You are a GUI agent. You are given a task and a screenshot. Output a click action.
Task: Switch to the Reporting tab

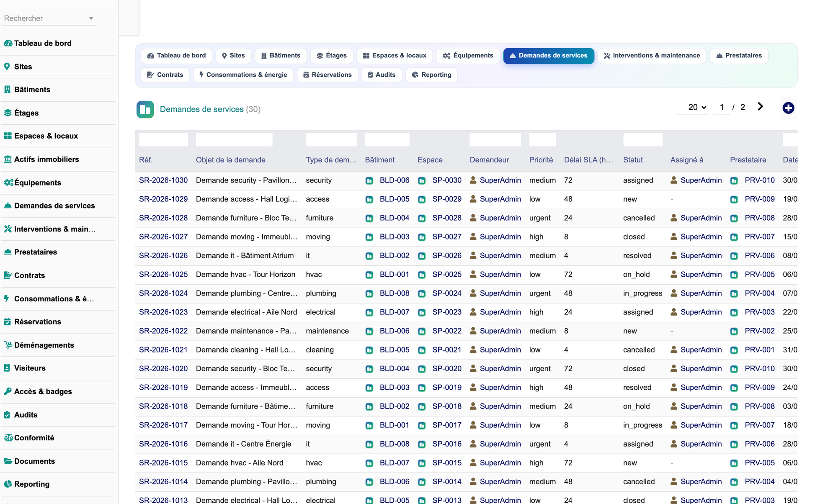pos(431,75)
